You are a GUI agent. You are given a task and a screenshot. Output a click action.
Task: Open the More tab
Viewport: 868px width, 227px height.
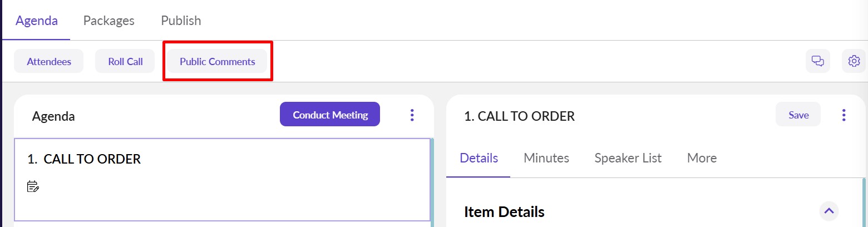pos(702,158)
